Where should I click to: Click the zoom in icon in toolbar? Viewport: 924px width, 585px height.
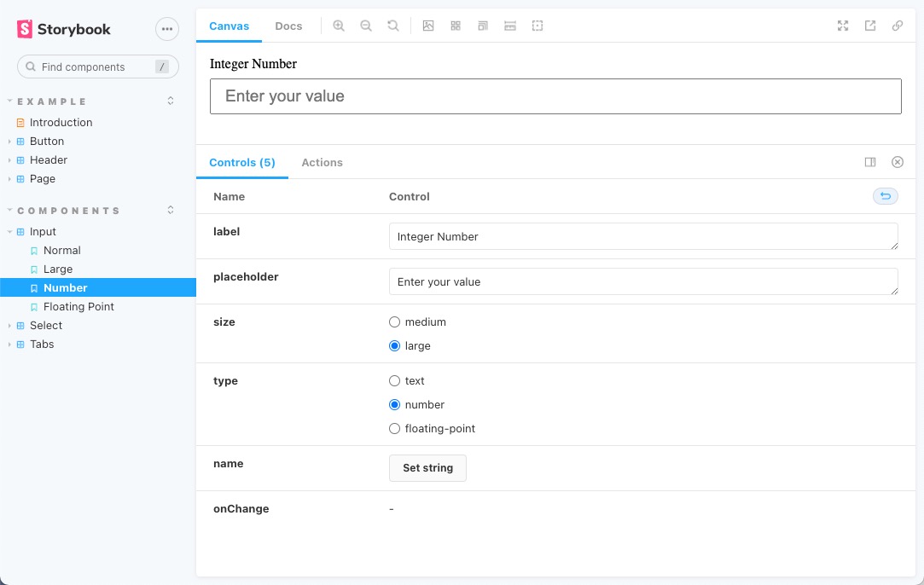[339, 26]
